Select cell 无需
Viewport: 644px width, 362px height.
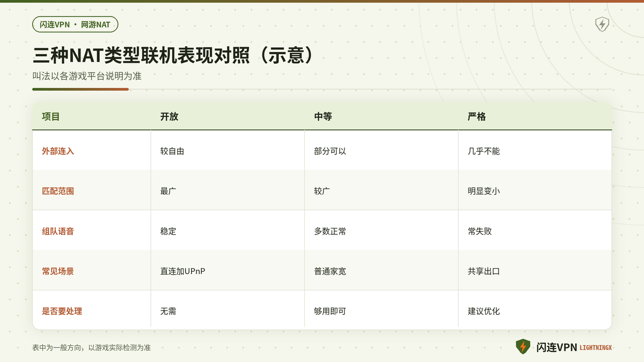[x=168, y=311]
